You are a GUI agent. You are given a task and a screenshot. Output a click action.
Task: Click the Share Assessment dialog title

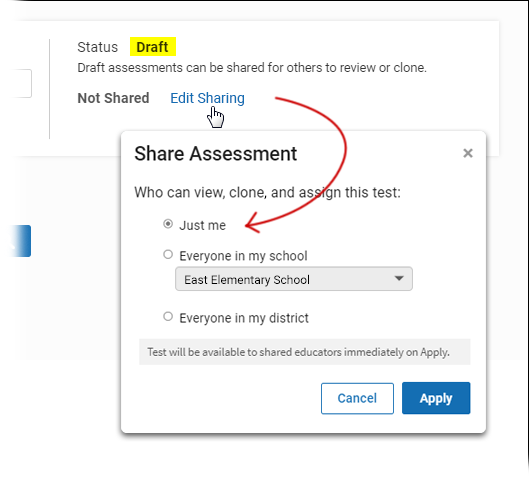216,154
